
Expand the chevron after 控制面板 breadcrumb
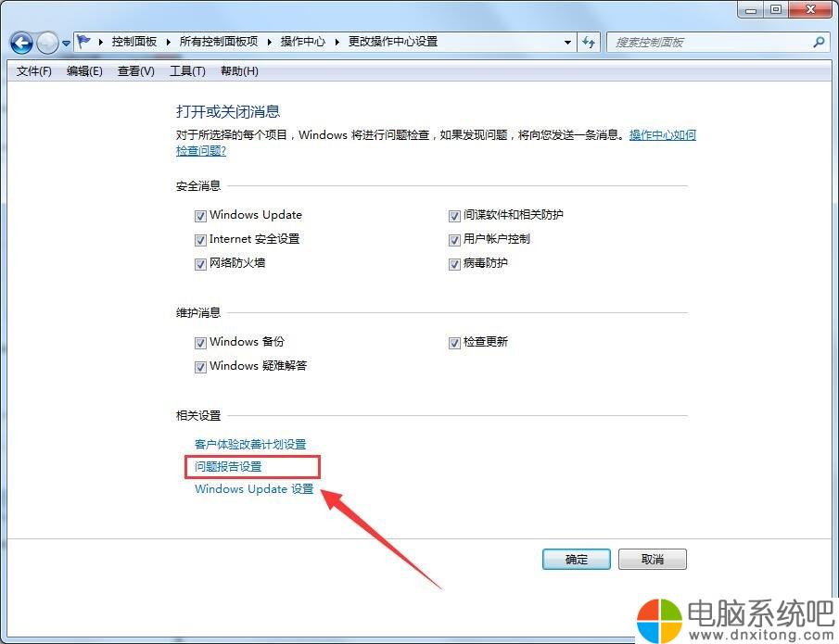[x=168, y=42]
